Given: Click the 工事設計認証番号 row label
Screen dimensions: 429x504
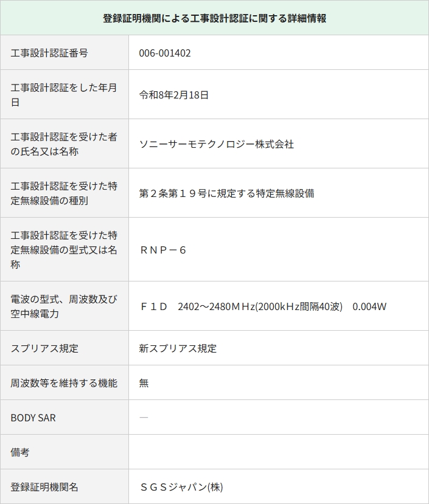Looking at the screenshot, I should tap(49, 54).
